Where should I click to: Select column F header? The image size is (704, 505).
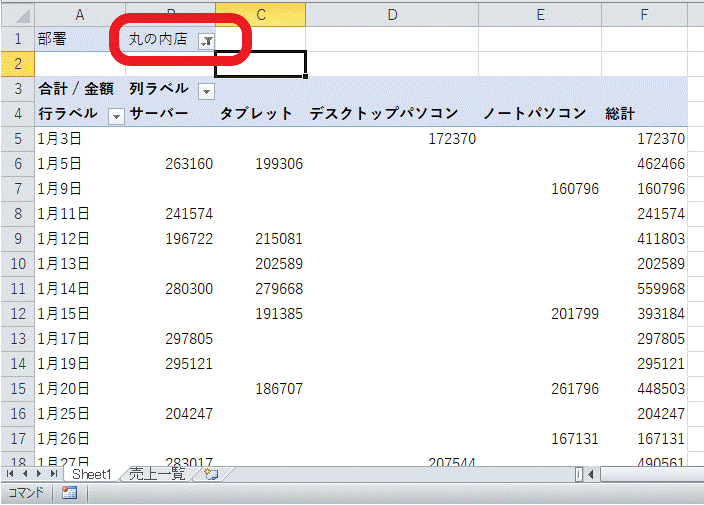pyautogui.click(x=645, y=13)
